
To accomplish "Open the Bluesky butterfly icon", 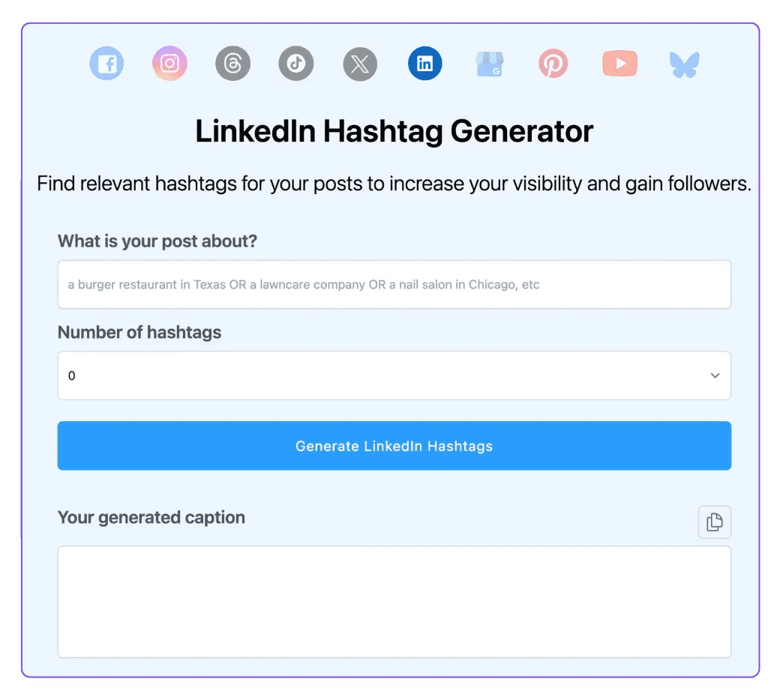I will point(684,65).
